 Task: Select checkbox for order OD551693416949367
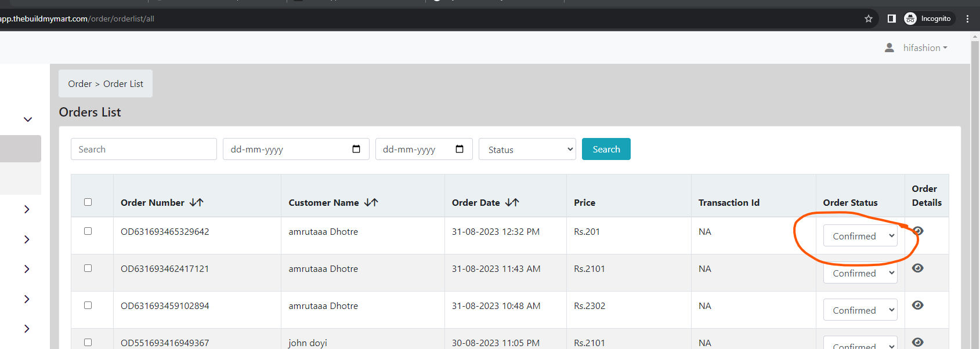pyautogui.click(x=88, y=343)
